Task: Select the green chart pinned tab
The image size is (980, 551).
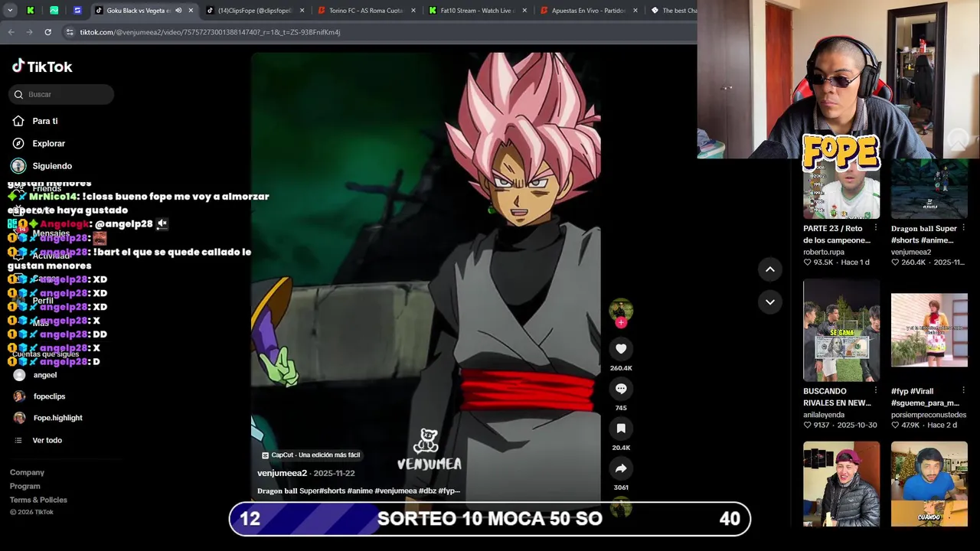Action: click(54, 11)
